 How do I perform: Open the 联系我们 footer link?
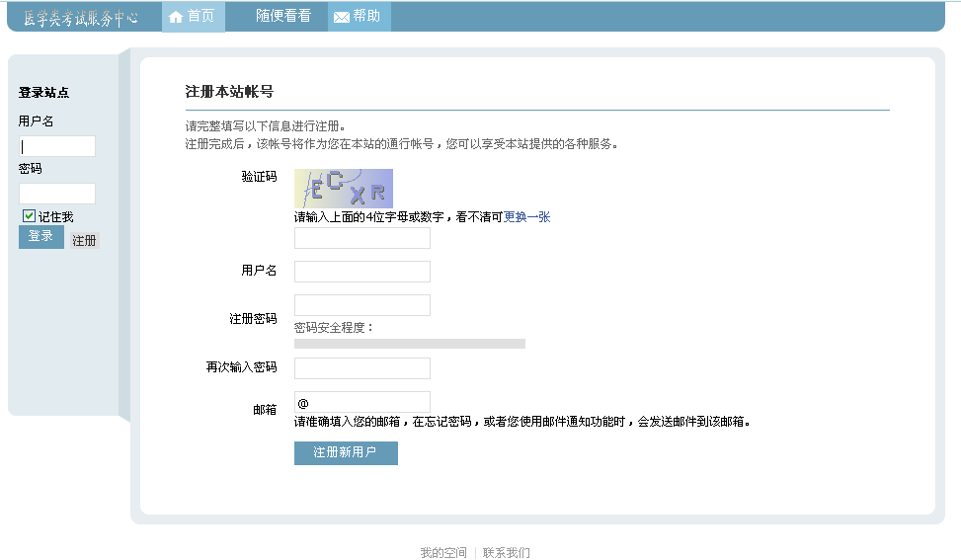(506, 553)
